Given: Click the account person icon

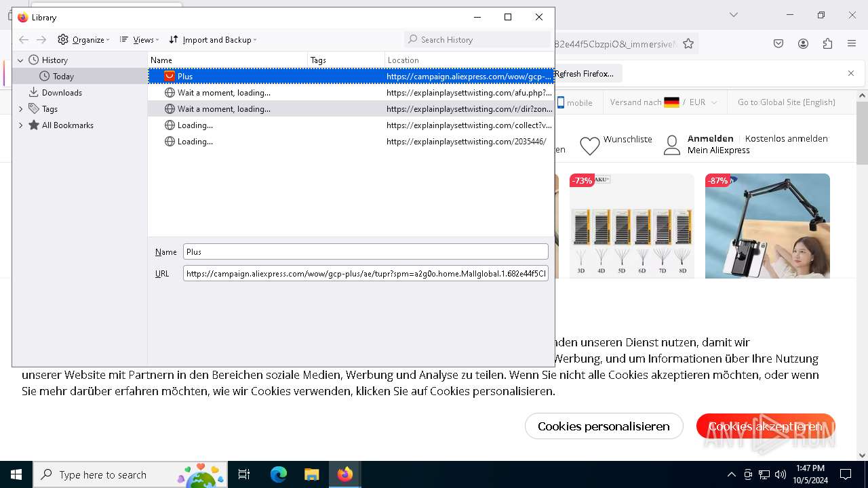Looking at the screenshot, I should coord(672,145).
